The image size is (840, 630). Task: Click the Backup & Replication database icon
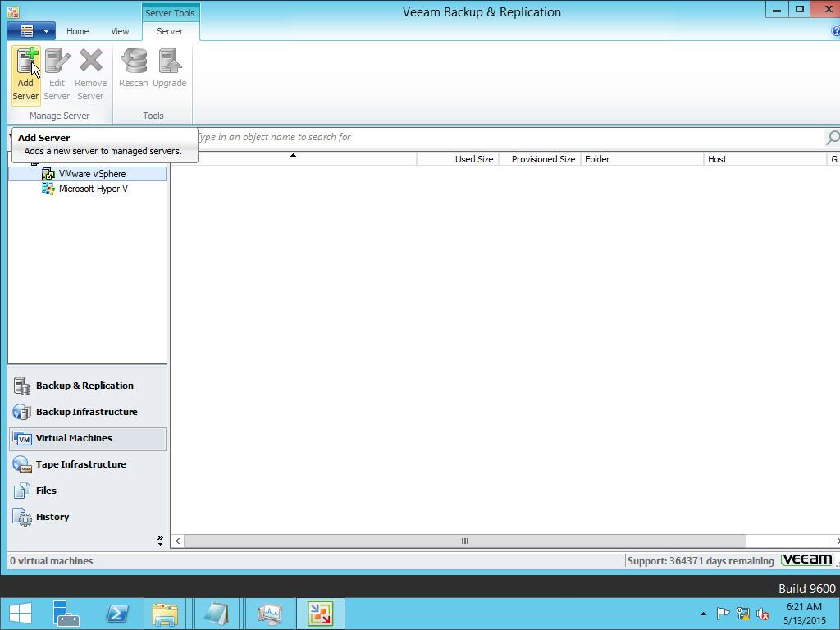coord(22,386)
